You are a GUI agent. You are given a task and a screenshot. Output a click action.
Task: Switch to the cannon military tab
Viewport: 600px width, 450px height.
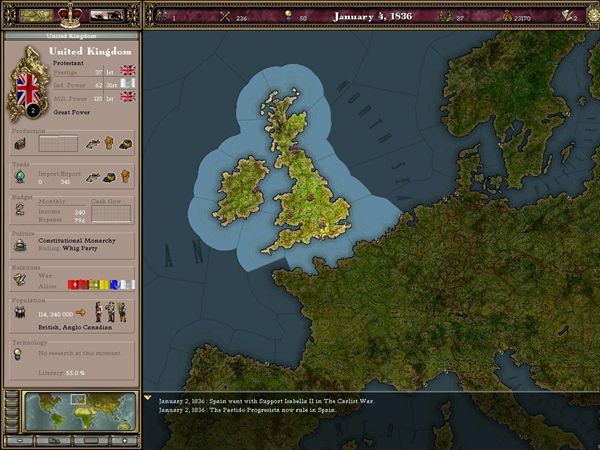click(106, 15)
